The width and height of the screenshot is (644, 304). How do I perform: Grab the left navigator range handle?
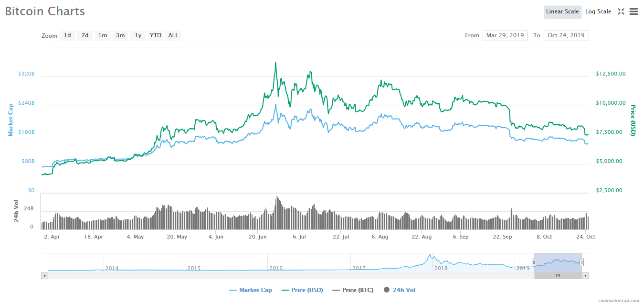click(534, 262)
